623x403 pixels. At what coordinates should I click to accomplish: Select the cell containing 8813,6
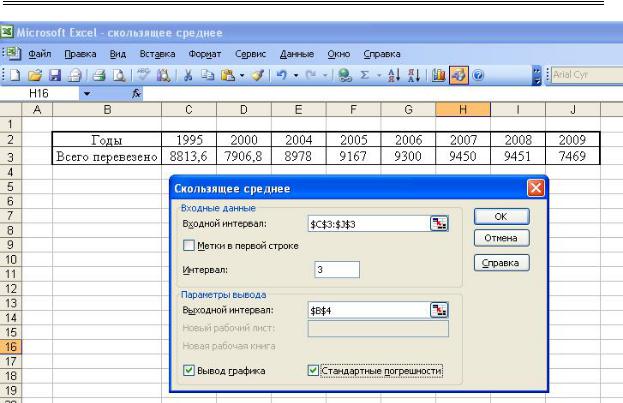[x=189, y=156]
